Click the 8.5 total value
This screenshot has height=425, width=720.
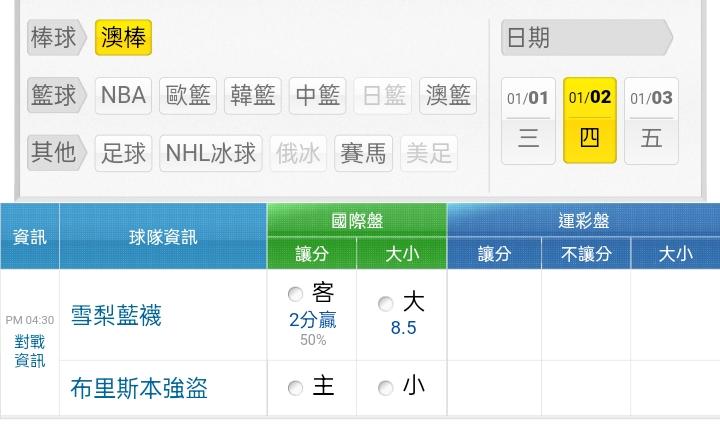tap(403, 328)
